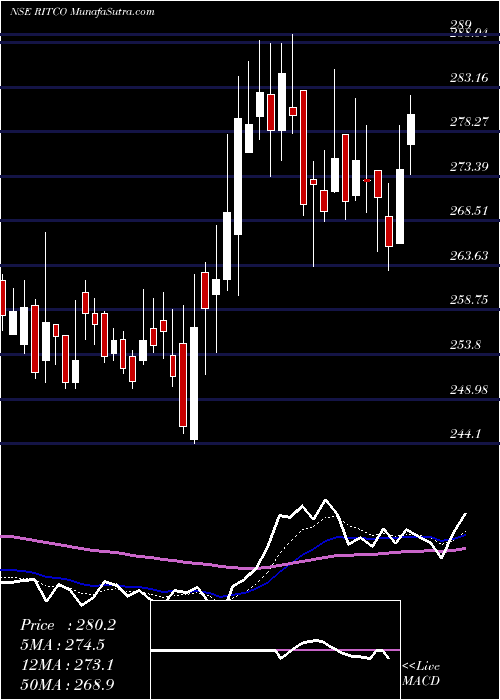Select the 273.39 price level label
500x700 pixels.
pyautogui.click(x=469, y=167)
